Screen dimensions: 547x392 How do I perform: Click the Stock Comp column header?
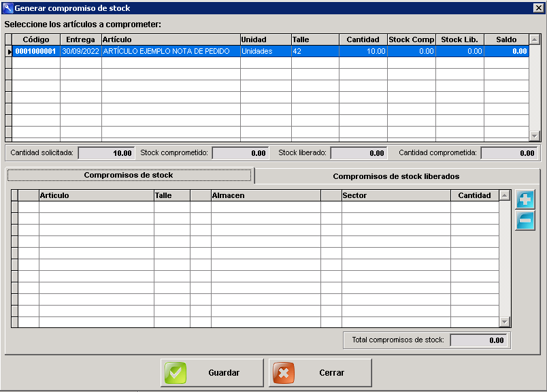[412, 39]
